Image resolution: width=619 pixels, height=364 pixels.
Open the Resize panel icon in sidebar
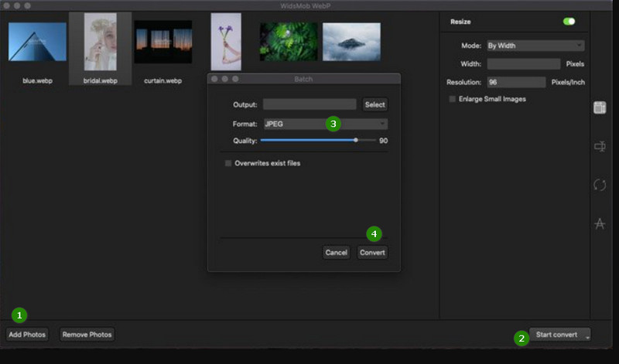[x=599, y=108]
